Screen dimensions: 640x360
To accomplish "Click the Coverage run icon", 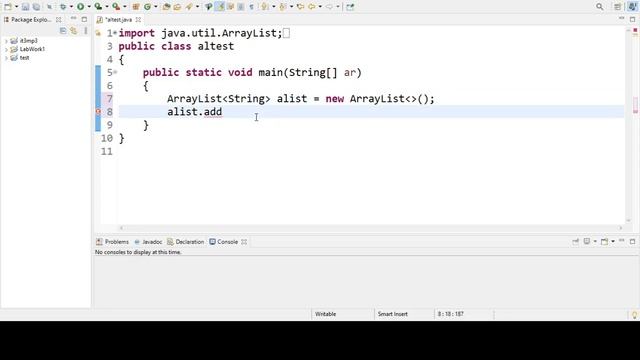I will 98,7.
